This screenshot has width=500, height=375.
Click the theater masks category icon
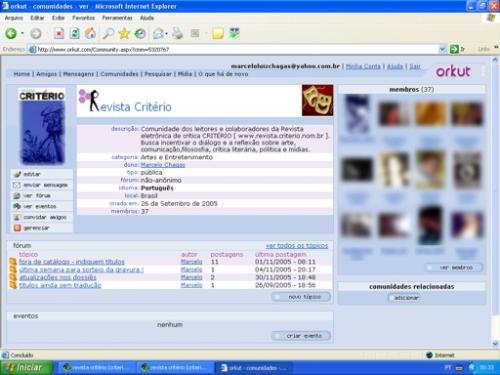(x=317, y=100)
